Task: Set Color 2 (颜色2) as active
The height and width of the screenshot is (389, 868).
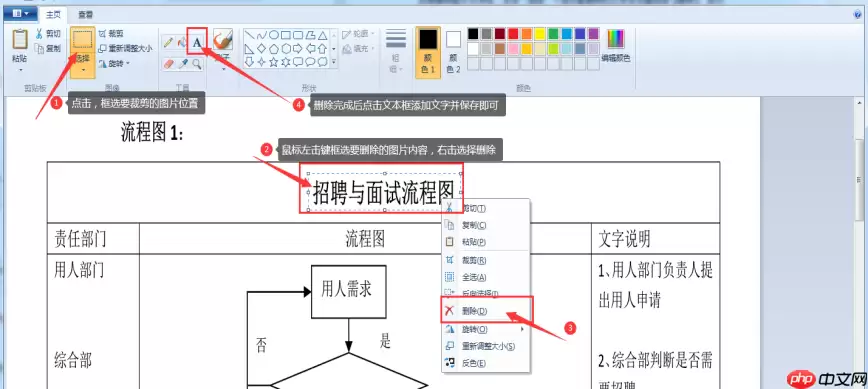Action: [x=453, y=53]
